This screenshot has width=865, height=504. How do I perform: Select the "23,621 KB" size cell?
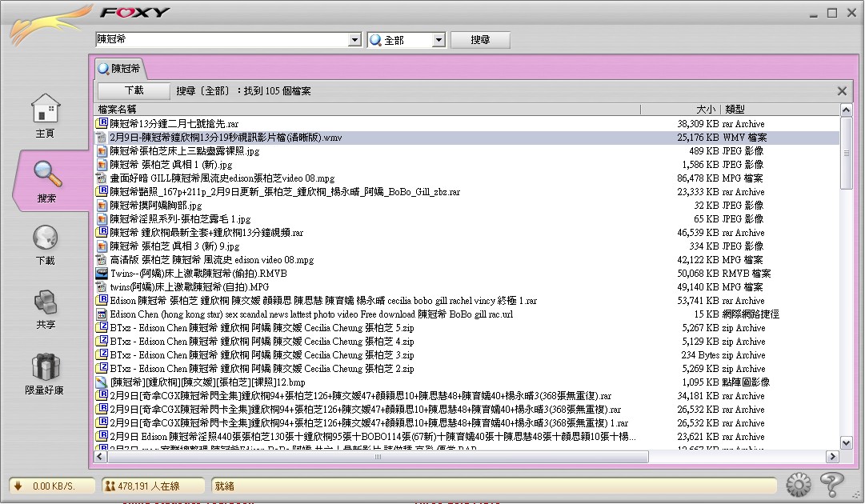click(698, 437)
